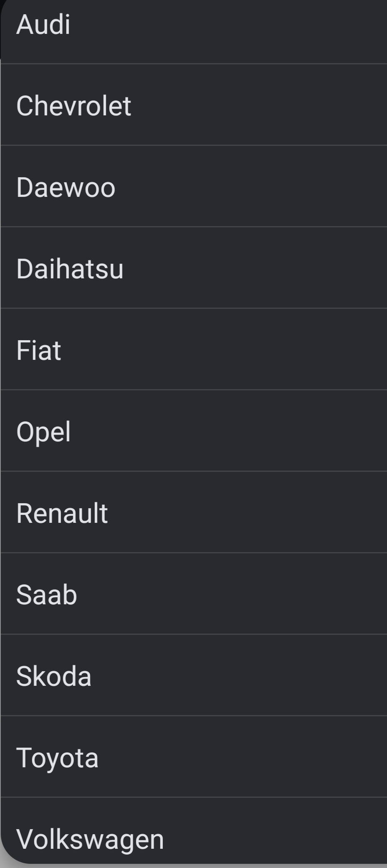Set the make to Chevrolet

[194, 104]
